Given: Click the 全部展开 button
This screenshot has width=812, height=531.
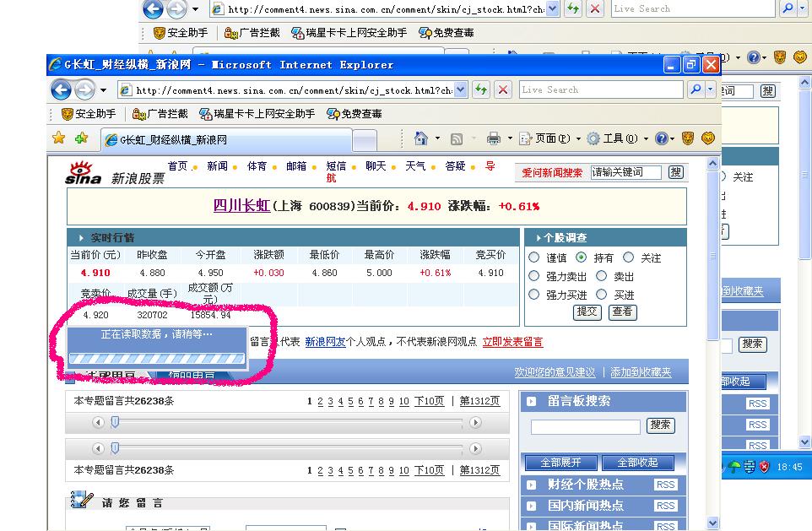Looking at the screenshot, I should coord(560,462).
